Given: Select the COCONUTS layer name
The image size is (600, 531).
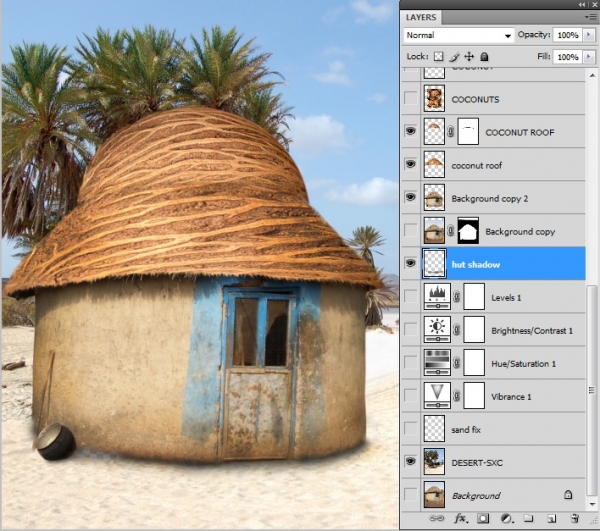Looking at the screenshot, I should click(x=475, y=99).
